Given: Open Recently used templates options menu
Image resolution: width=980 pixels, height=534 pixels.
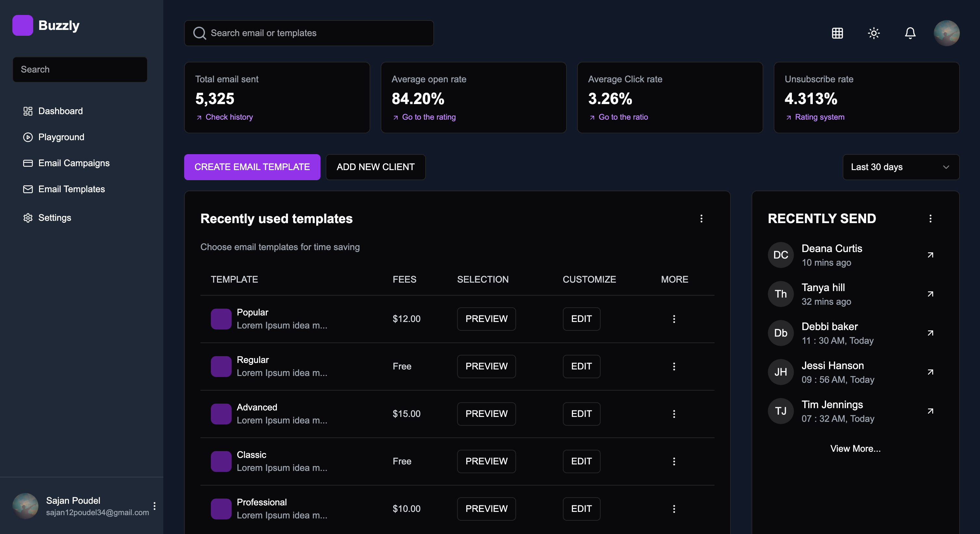Looking at the screenshot, I should pyautogui.click(x=701, y=218).
